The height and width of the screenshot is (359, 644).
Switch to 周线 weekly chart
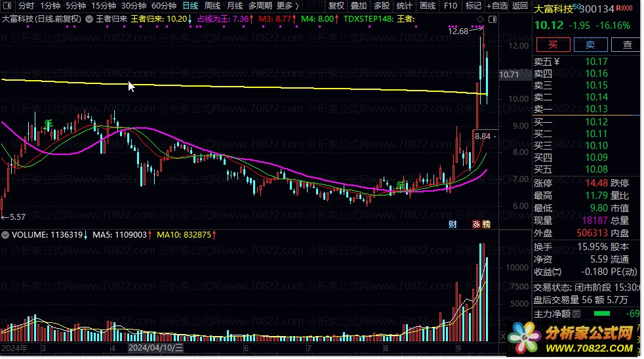pos(212,6)
